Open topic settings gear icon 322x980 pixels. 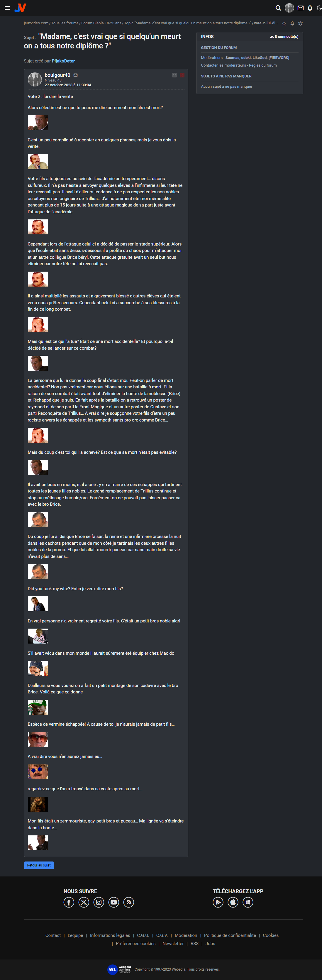(300, 23)
